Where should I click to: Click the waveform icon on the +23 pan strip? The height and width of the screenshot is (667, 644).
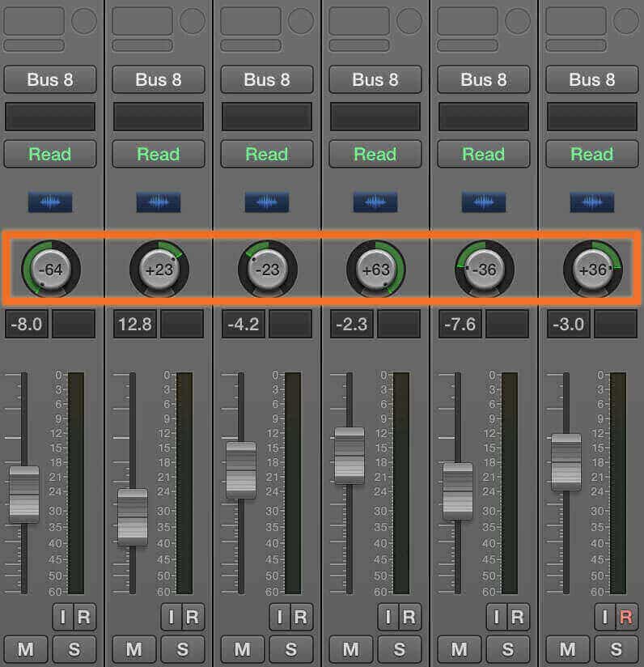pyautogui.click(x=159, y=202)
